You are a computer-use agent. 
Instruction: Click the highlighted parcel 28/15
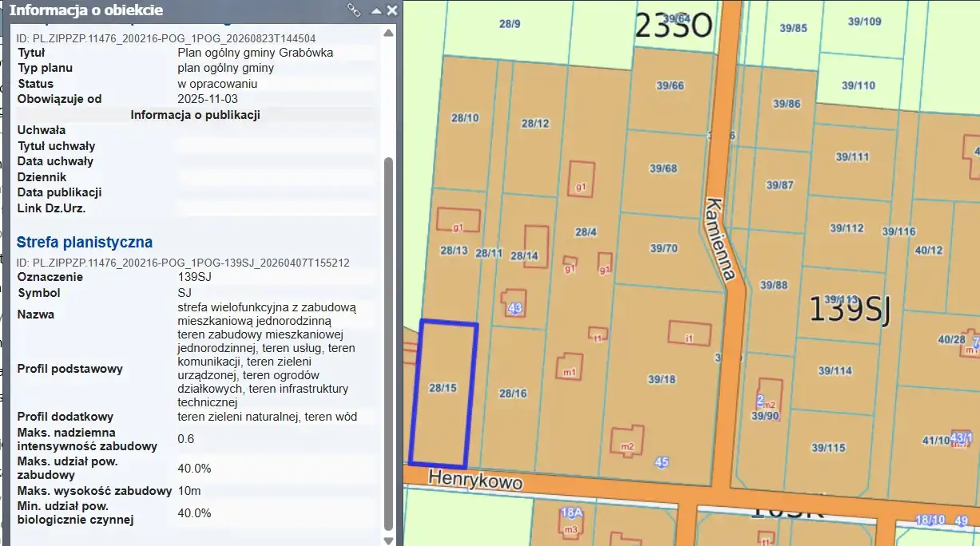click(x=443, y=394)
